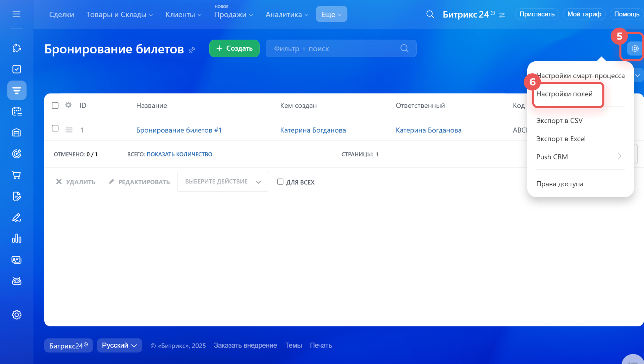Open the bar chart analytics sidebar icon

pos(16,239)
